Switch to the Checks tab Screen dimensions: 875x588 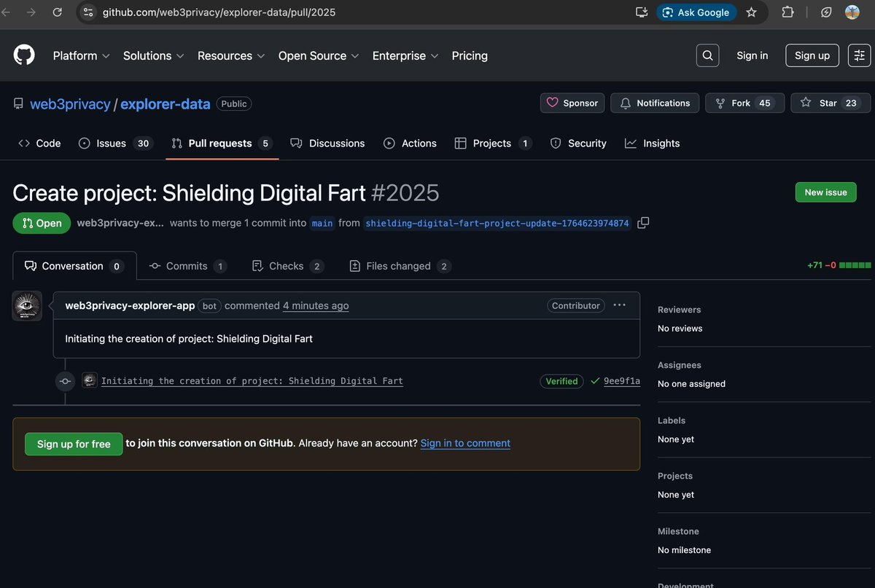coord(288,266)
